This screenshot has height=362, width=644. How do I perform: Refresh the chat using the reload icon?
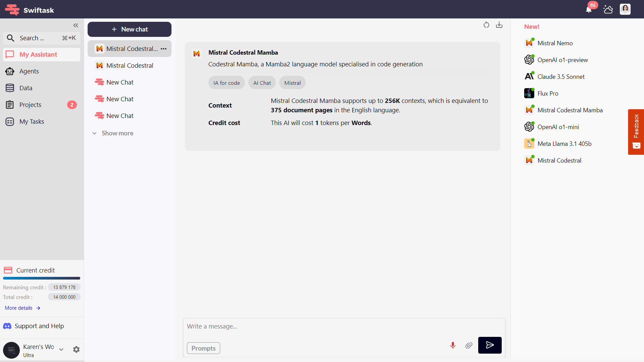486,25
